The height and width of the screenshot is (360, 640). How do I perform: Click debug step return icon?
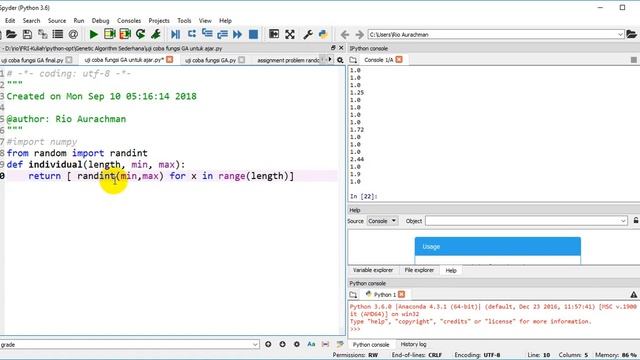(222, 34)
